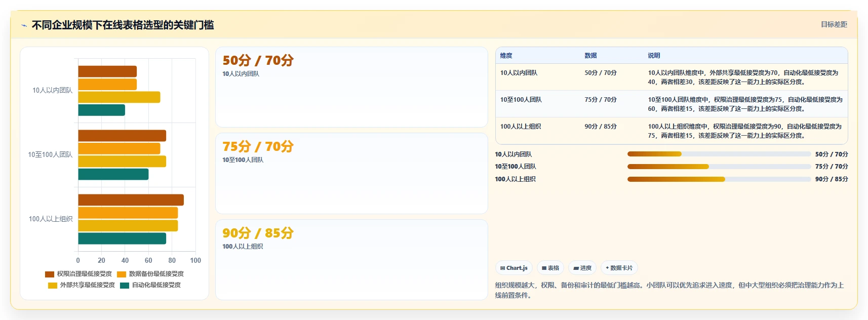Click the Chart.js chip
Viewport: 868px width, 320px height.
point(514,268)
